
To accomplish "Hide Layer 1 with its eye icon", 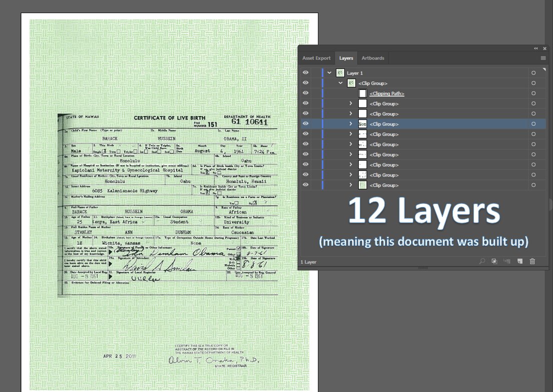I will coord(305,72).
